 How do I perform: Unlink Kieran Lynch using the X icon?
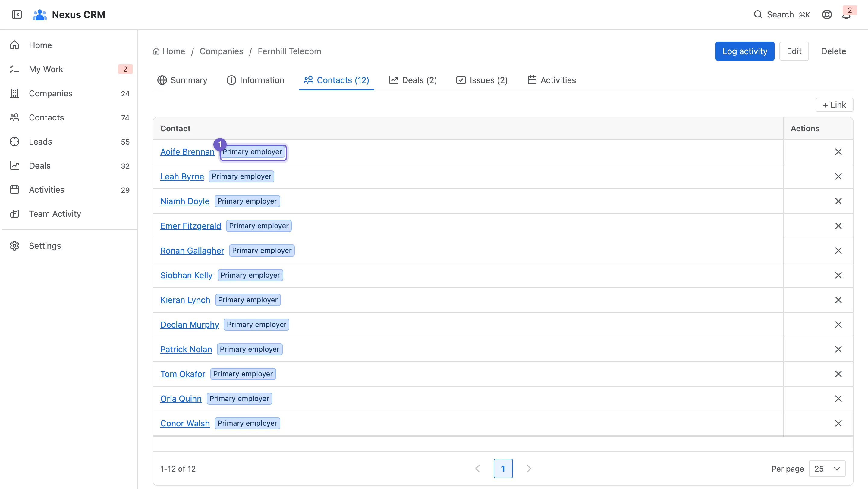click(x=838, y=300)
